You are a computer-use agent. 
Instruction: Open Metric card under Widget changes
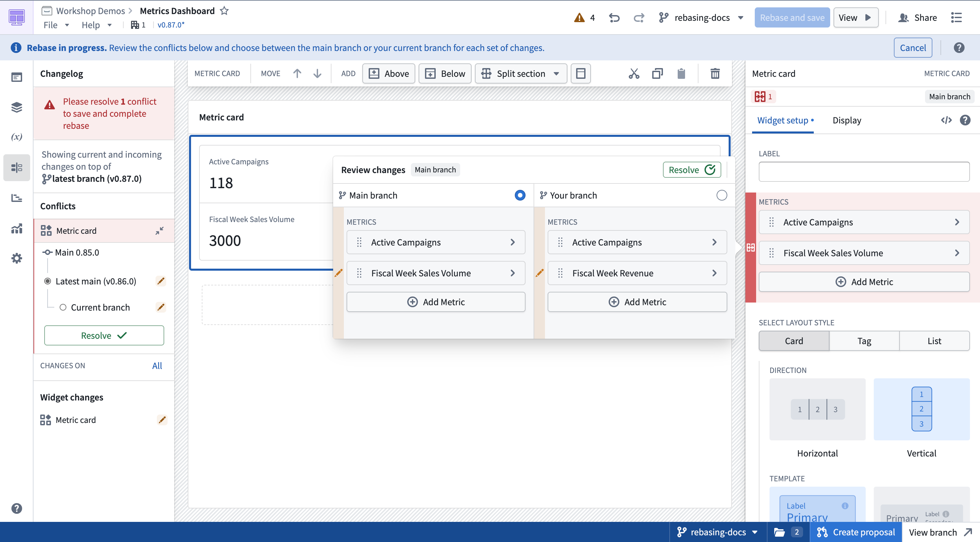click(x=103, y=420)
